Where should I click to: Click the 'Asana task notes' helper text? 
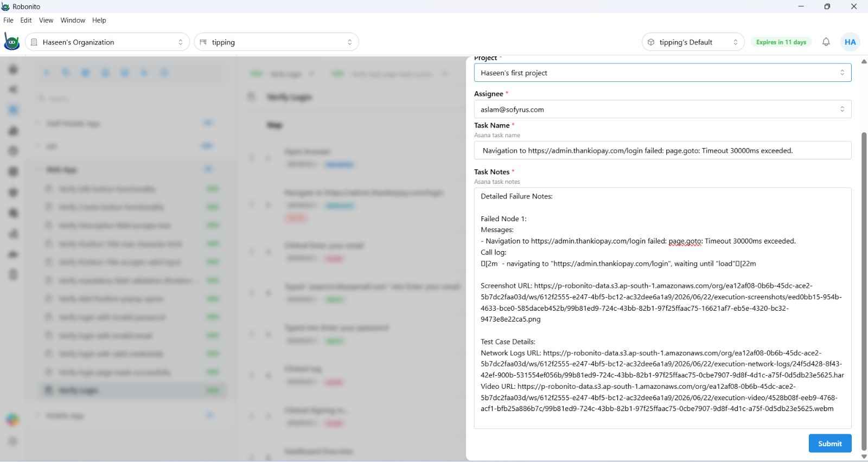point(497,182)
